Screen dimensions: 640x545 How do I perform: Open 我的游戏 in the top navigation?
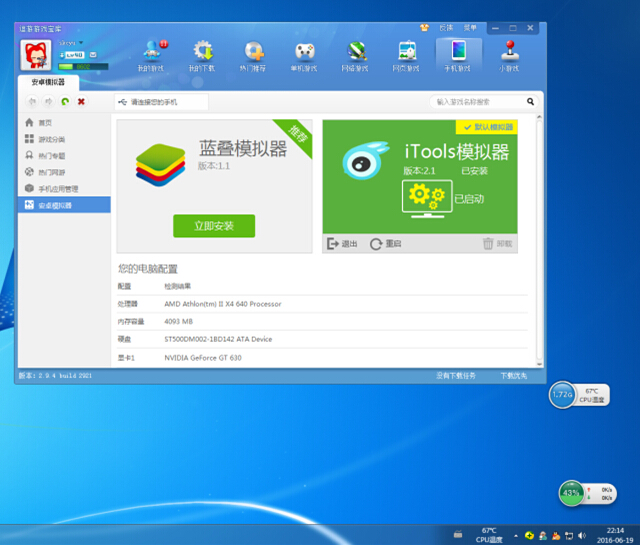click(152, 56)
